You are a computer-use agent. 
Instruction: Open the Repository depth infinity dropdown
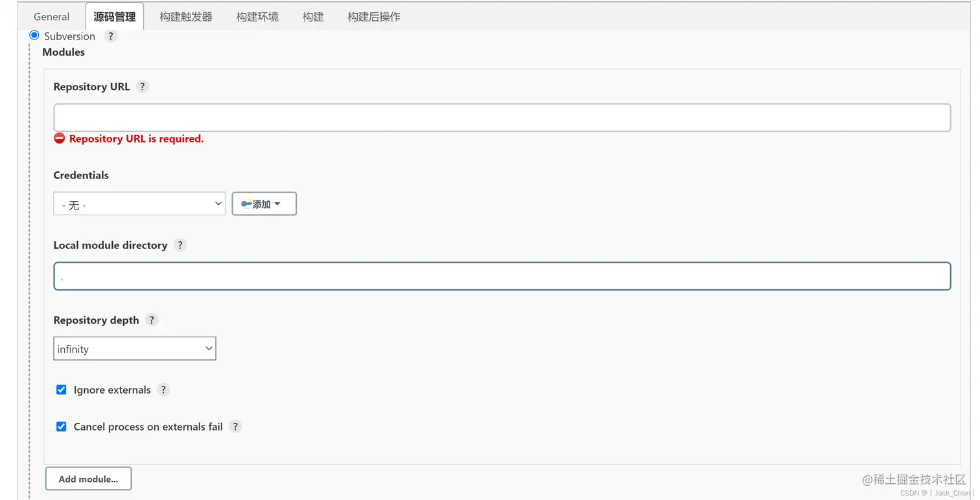[x=135, y=349]
